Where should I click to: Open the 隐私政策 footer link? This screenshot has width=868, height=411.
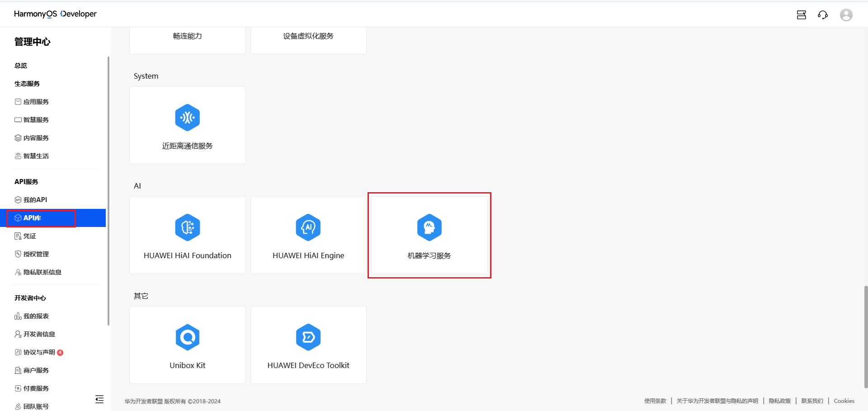point(779,401)
